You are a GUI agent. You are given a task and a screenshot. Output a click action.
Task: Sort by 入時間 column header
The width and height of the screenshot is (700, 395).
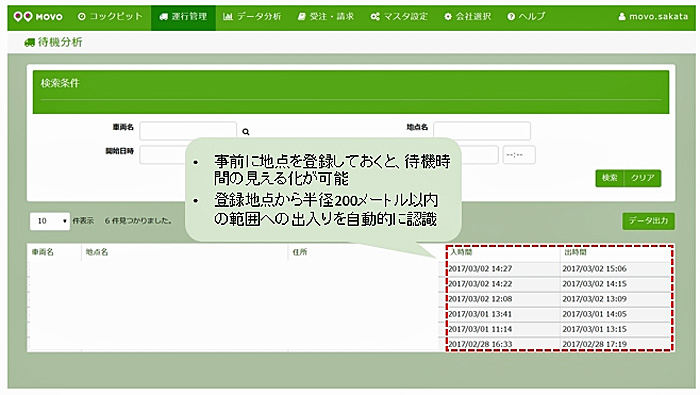tap(461, 252)
